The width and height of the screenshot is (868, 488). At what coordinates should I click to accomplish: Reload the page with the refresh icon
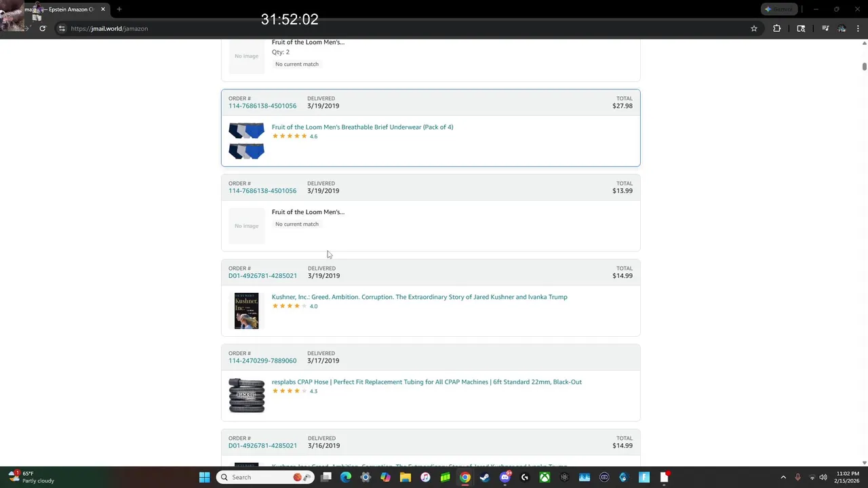tap(42, 28)
